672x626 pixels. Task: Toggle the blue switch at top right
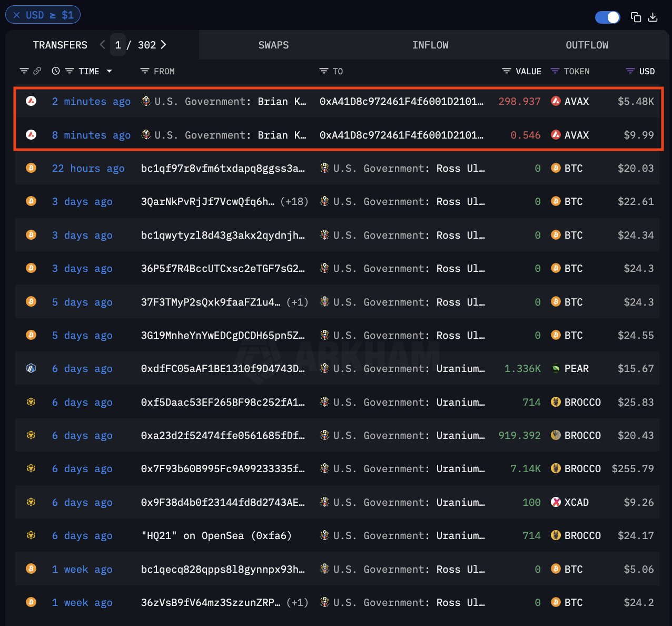(x=607, y=17)
